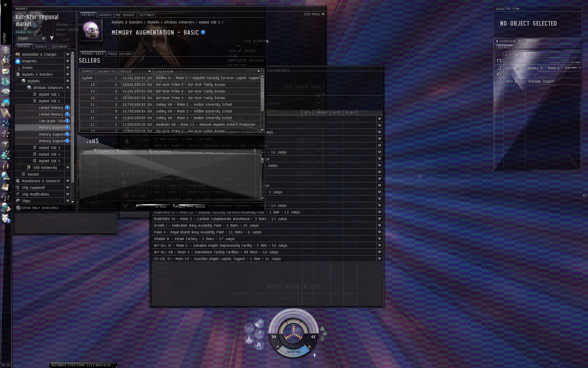Expand the Drones market category

[x=68, y=68]
